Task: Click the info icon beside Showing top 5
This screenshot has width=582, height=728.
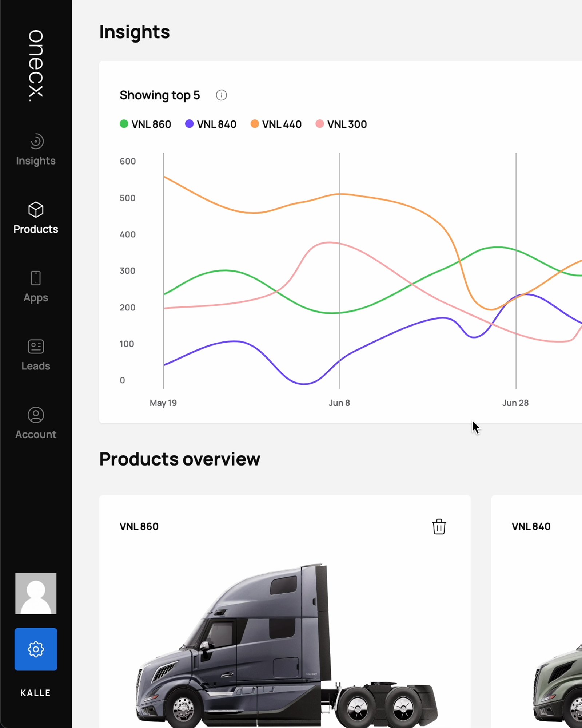Action: [x=222, y=95]
